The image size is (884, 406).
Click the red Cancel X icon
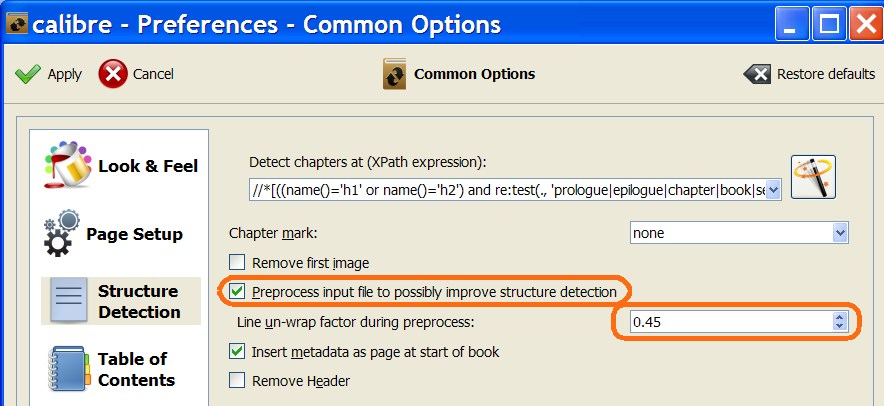(x=113, y=74)
